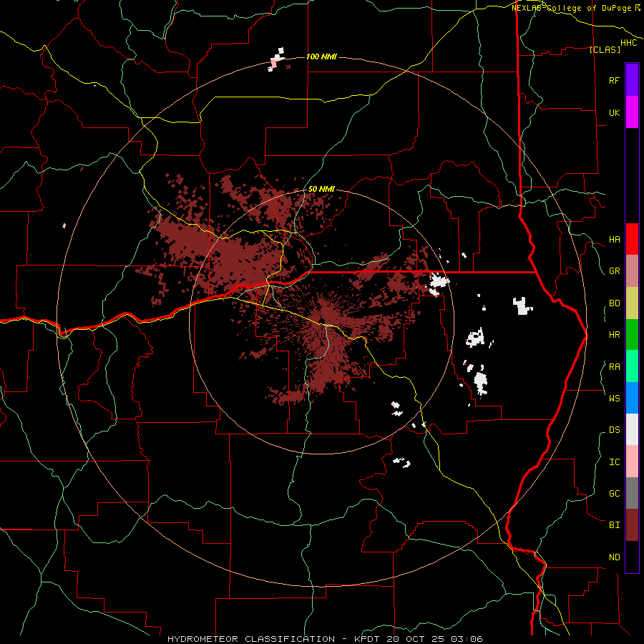Image resolution: width=644 pixels, height=644 pixels.
Task: Click the BD legend label
Action: tap(614, 303)
